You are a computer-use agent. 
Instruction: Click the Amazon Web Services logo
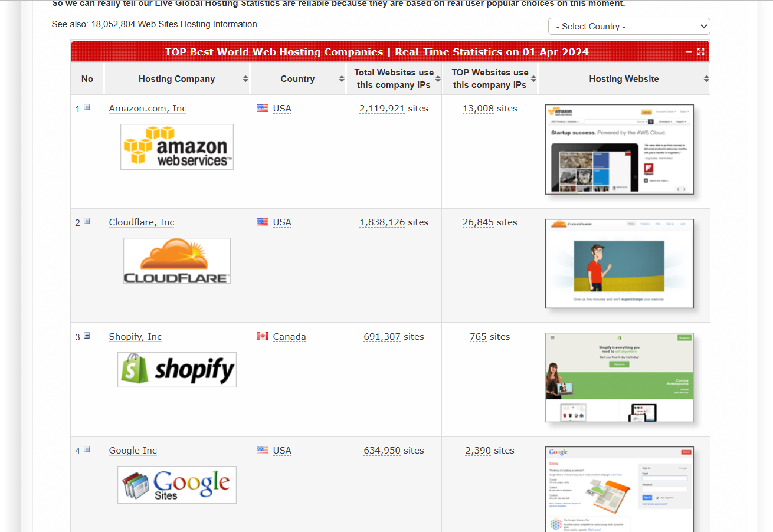[177, 147]
